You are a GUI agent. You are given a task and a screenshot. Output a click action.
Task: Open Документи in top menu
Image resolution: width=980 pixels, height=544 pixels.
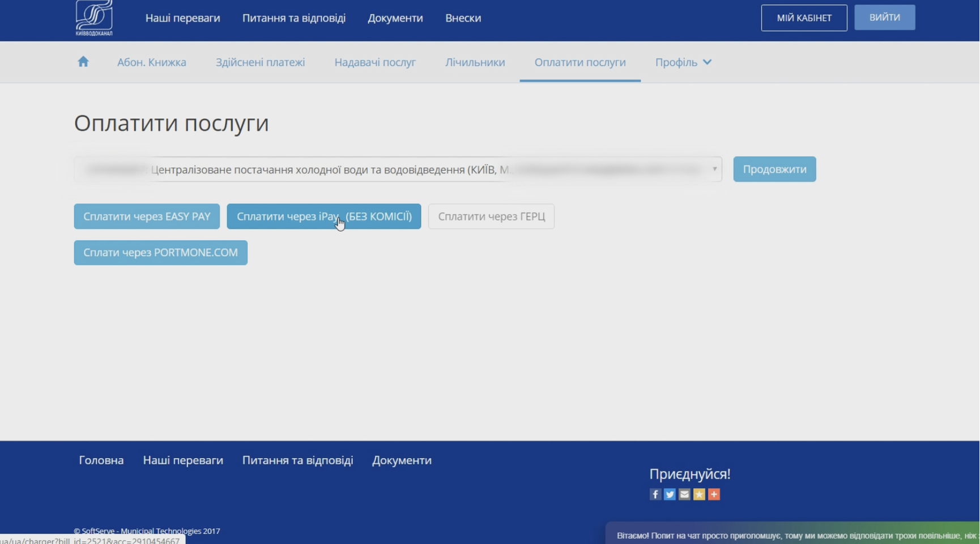click(x=395, y=18)
